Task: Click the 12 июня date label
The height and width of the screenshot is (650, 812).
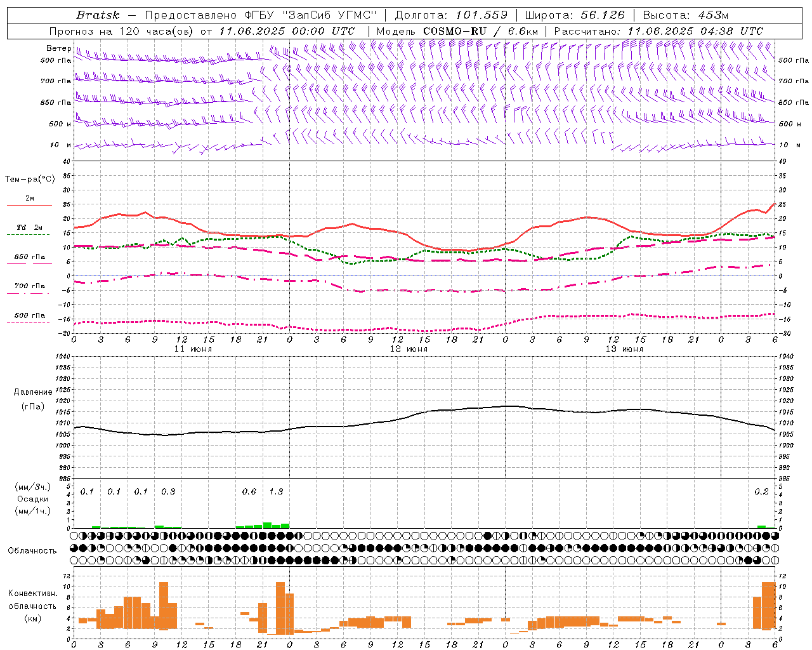Action: click(409, 349)
